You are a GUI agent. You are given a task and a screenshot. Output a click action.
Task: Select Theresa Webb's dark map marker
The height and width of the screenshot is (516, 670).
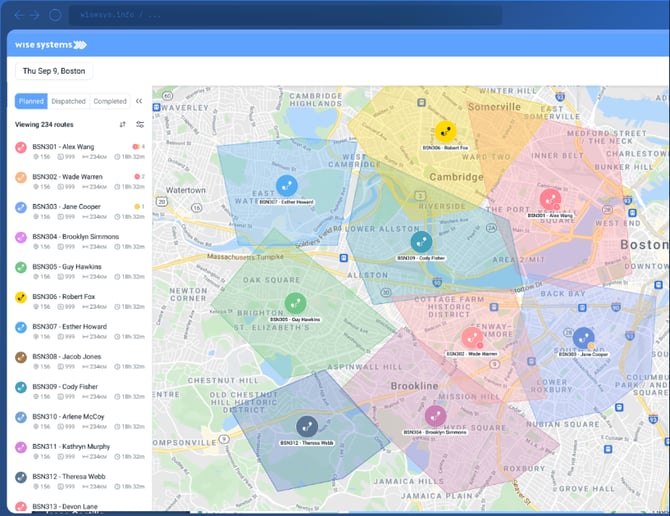pyautogui.click(x=306, y=425)
